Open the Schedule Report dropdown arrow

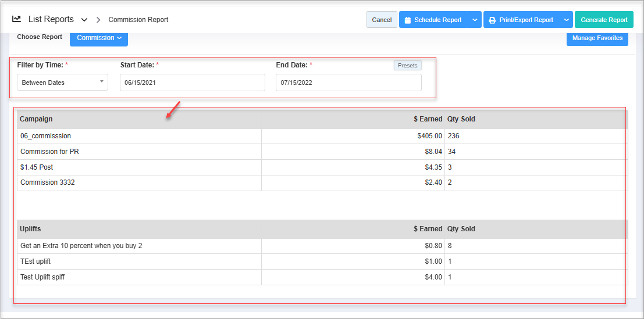pyautogui.click(x=475, y=20)
